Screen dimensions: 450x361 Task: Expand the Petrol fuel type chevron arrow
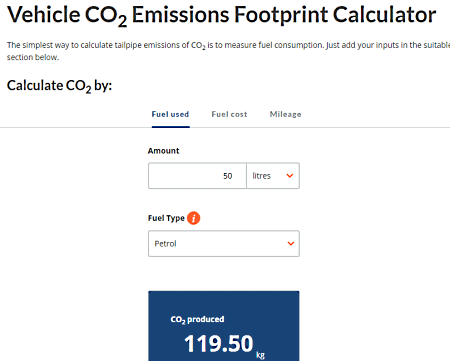click(291, 244)
